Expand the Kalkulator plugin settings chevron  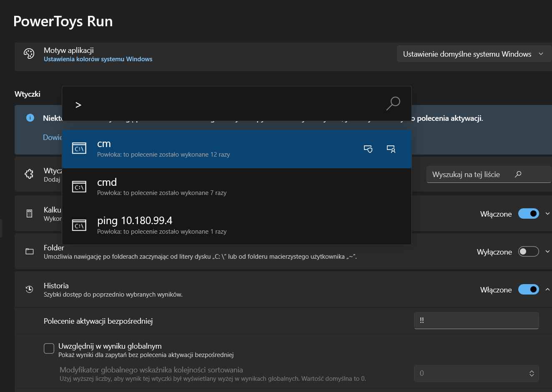[x=547, y=213]
